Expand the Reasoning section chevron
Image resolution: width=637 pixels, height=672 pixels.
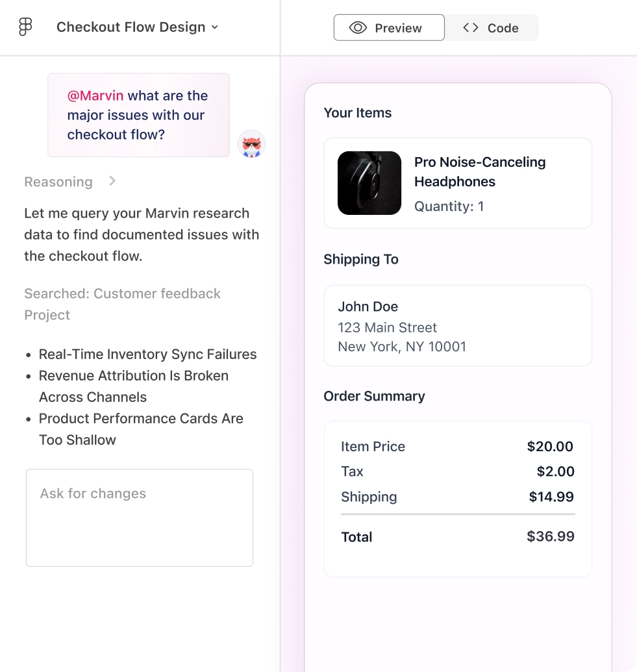coord(112,181)
